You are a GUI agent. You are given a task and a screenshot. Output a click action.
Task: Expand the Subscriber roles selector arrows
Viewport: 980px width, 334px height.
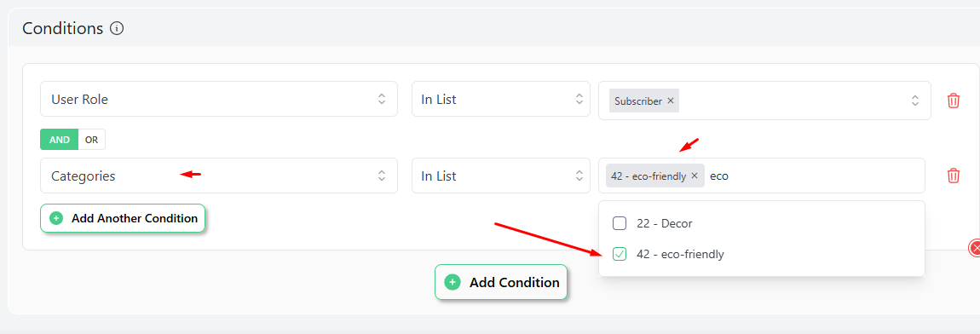coord(915,100)
